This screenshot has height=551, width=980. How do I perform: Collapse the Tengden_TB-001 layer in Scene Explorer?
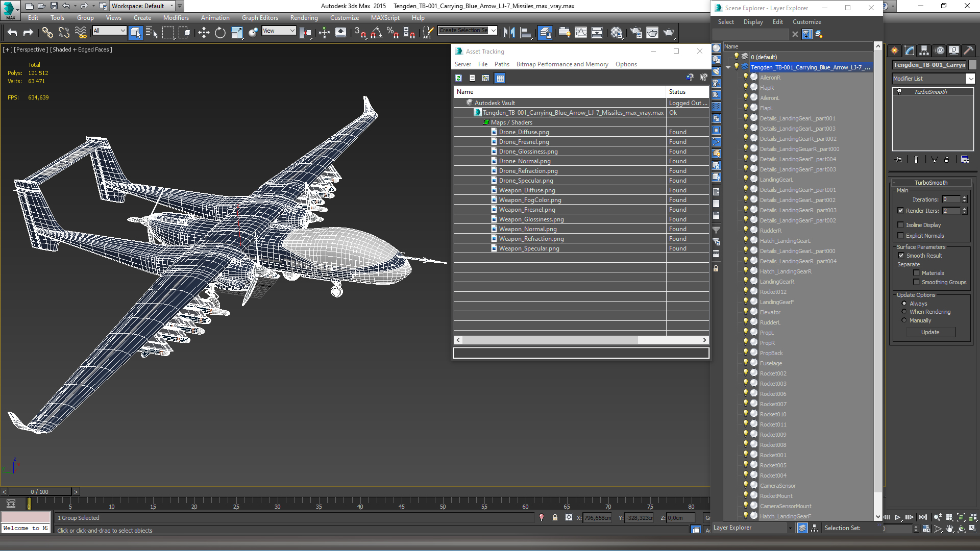tap(728, 67)
